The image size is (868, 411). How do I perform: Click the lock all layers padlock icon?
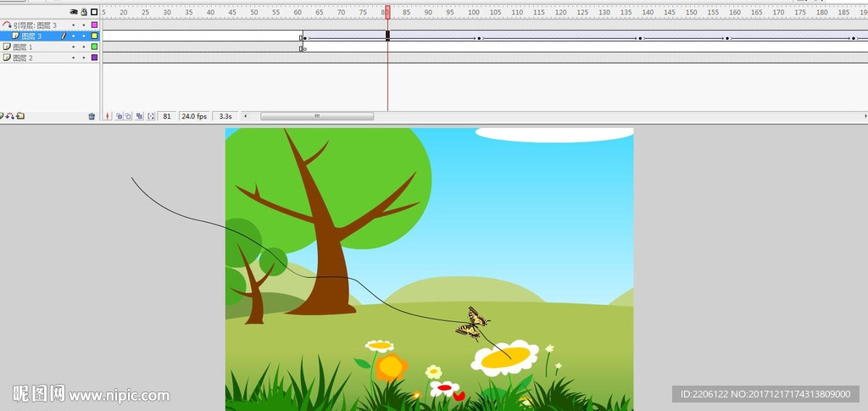point(84,12)
